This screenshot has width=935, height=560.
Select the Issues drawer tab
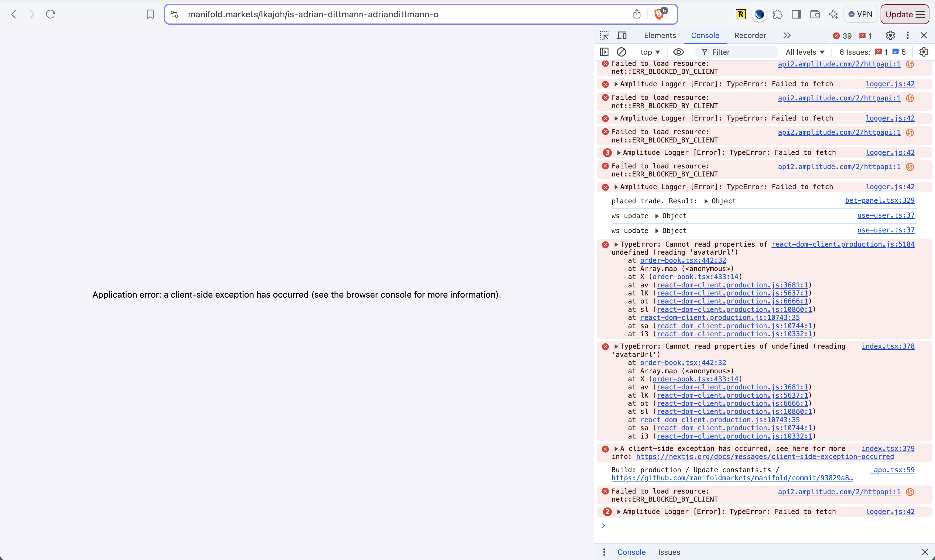pyautogui.click(x=669, y=552)
